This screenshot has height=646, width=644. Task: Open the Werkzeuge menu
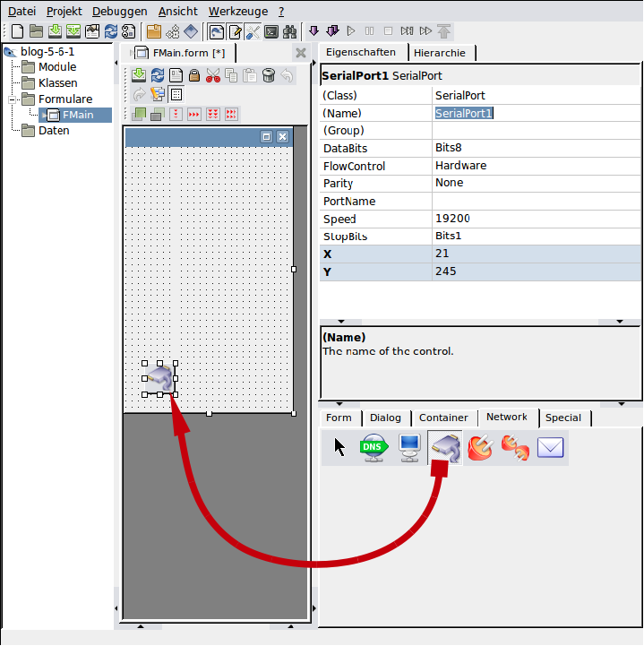click(x=237, y=12)
